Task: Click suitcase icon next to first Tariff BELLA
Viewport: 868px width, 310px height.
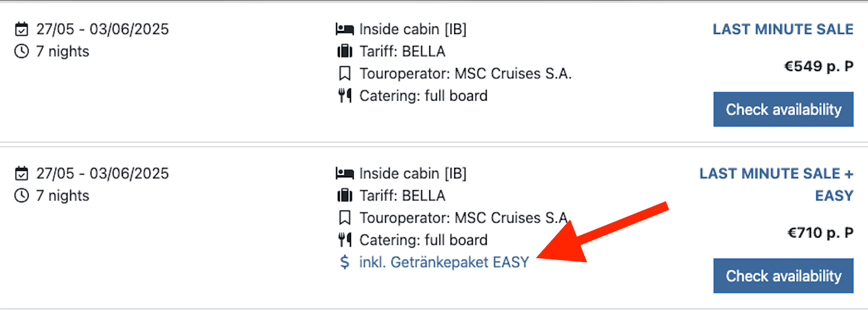Action: 345,51
